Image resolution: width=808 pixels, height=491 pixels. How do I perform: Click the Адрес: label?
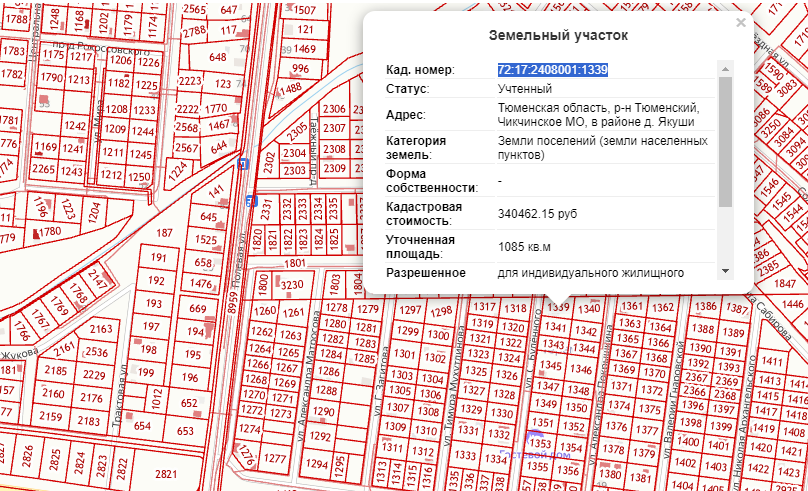coord(406,115)
